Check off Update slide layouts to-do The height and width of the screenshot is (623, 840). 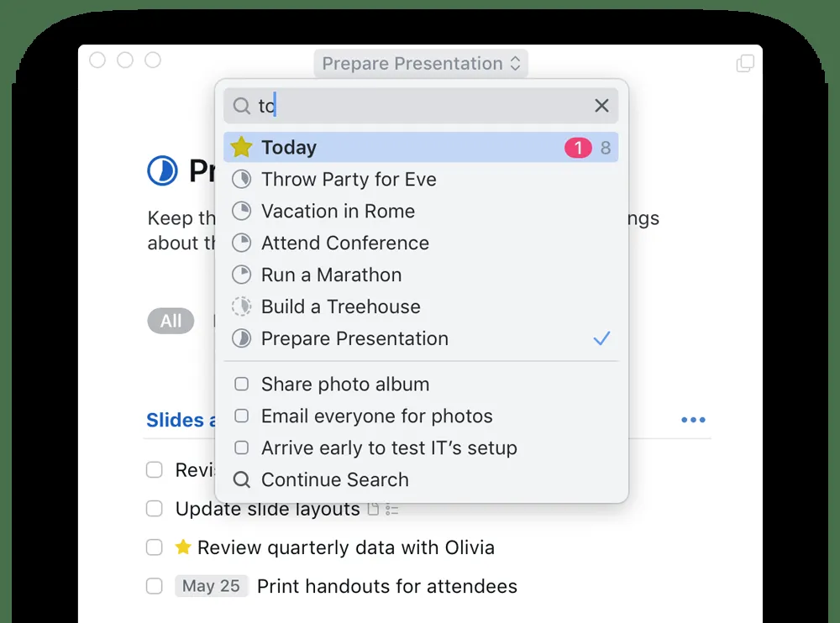(155, 509)
